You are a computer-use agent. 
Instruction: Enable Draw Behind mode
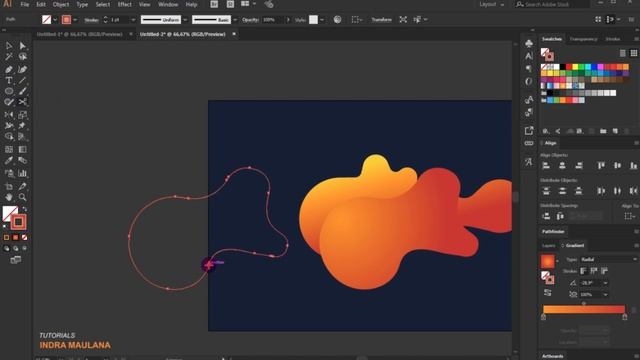point(16,248)
